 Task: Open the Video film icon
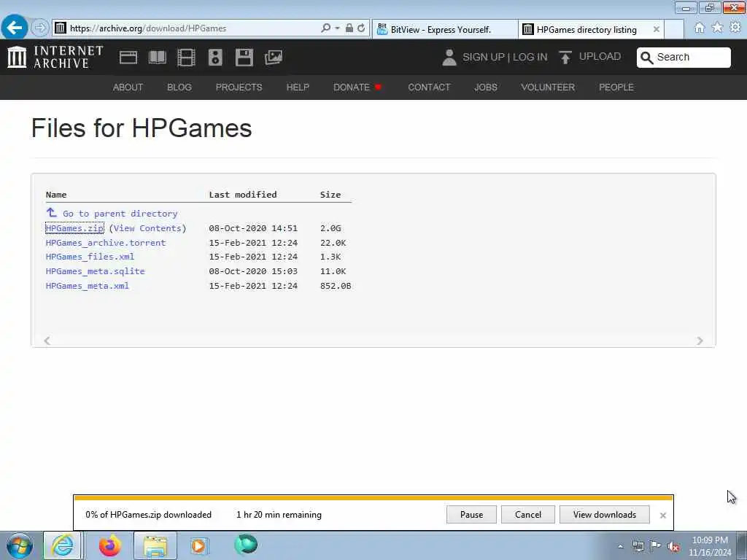click(x=186, y=57)
